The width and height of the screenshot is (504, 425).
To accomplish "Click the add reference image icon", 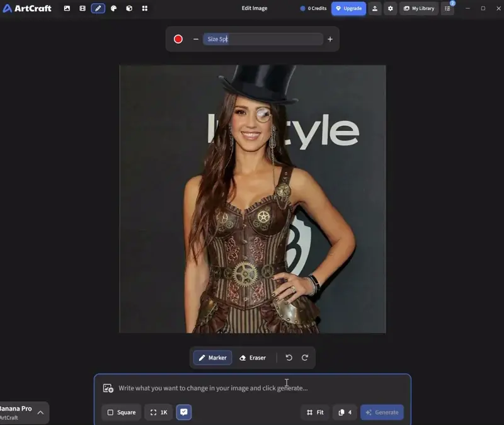I will coord(108,388).
